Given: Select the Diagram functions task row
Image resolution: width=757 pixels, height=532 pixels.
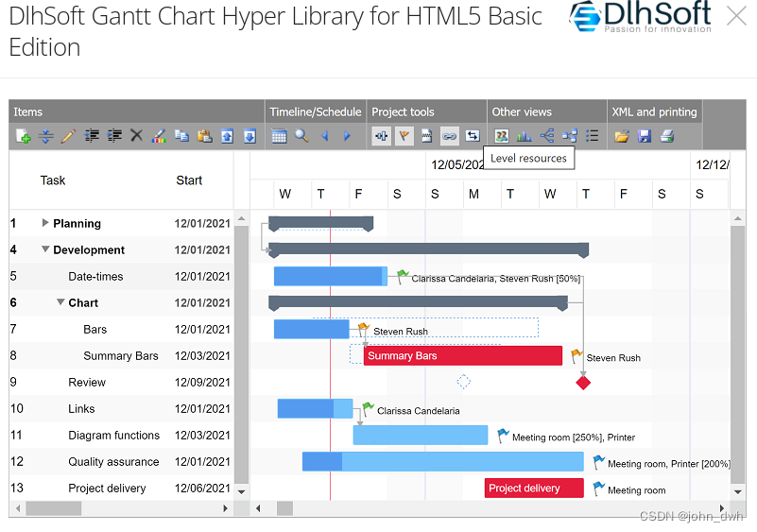Looking at the screenshot, I should [x=121, y=436].
